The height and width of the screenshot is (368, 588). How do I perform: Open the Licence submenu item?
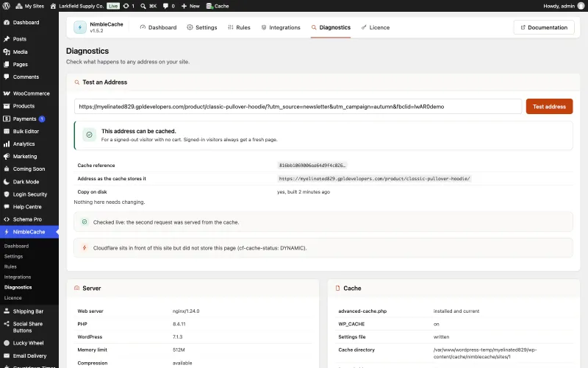[x=12, y=298]
